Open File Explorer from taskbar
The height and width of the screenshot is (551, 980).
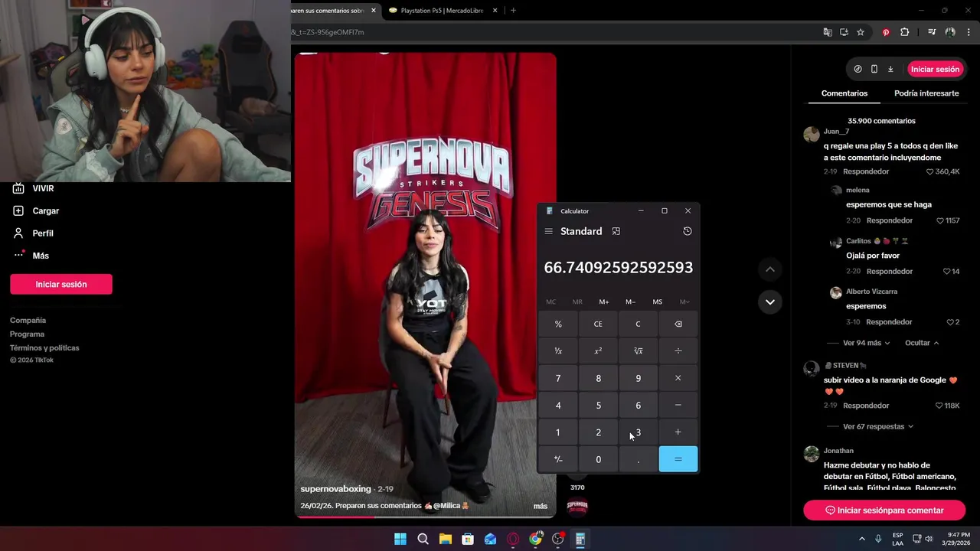click(x=445, y=539)
